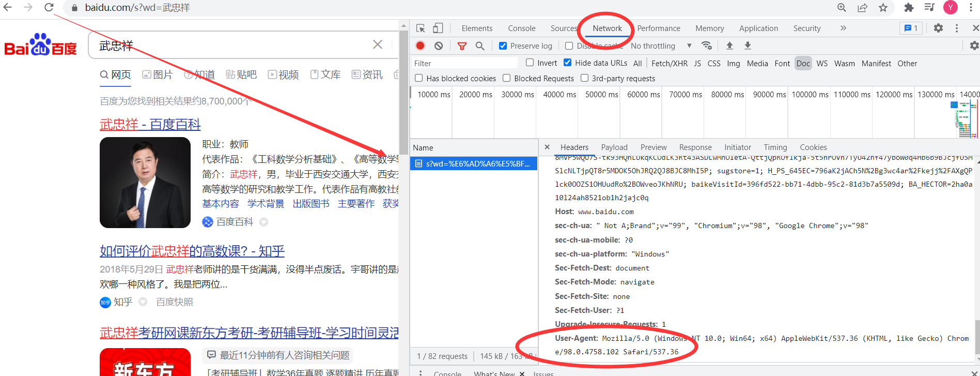The height and width of the screenshot is (376, 980).
Task: Enable Invert filter checkbox
Action: tap(530, 63)
